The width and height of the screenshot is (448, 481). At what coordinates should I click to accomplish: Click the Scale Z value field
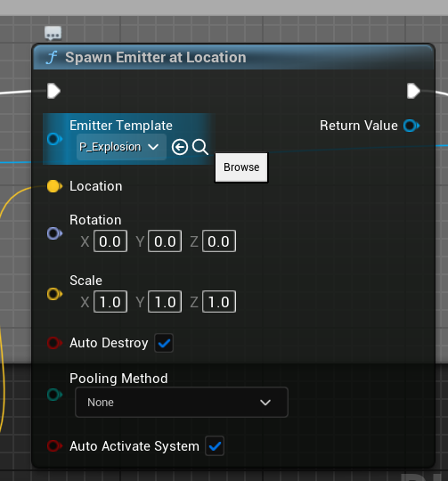pyautogui.click(x=219, y=302)
